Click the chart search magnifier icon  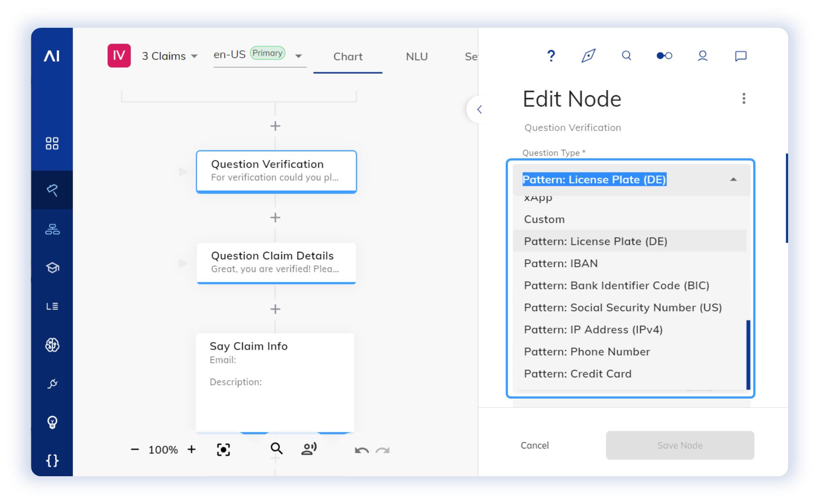click(x=277, y=448)
